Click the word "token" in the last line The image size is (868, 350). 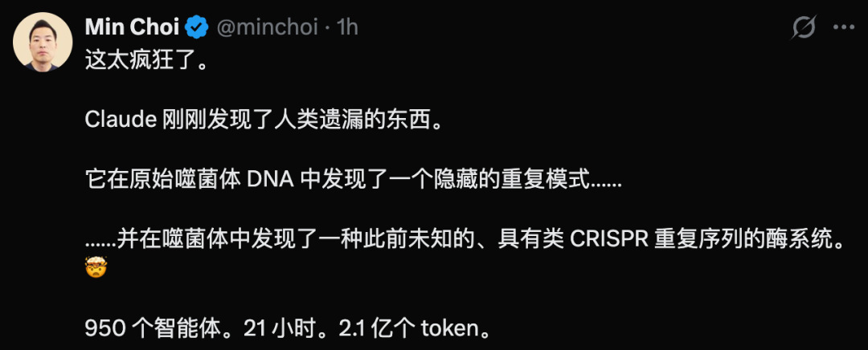click(449, 330)
